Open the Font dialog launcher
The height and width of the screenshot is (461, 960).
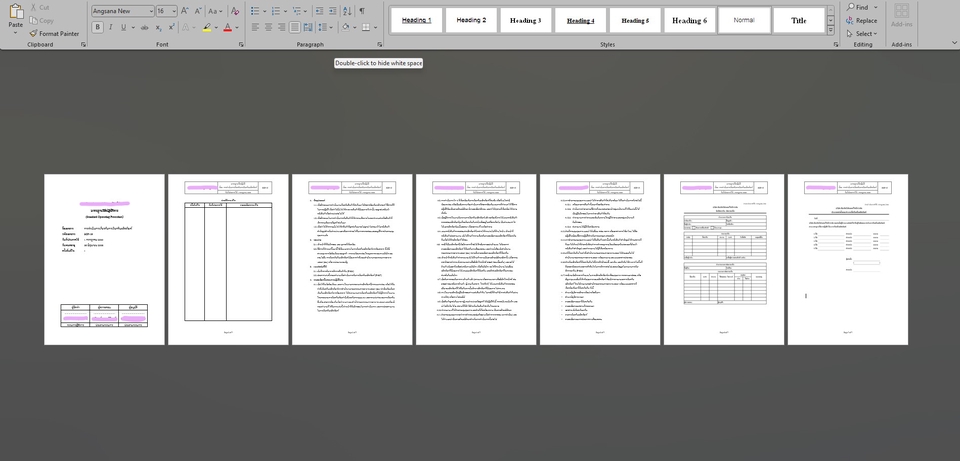pos(241,45)
